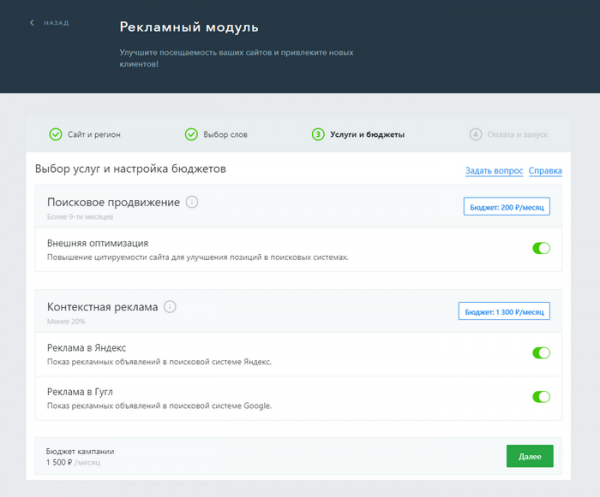Screen dimensions: 600x497
Task: Click the Повышение цитируемости сайта description
Action: tap(197, 257)
